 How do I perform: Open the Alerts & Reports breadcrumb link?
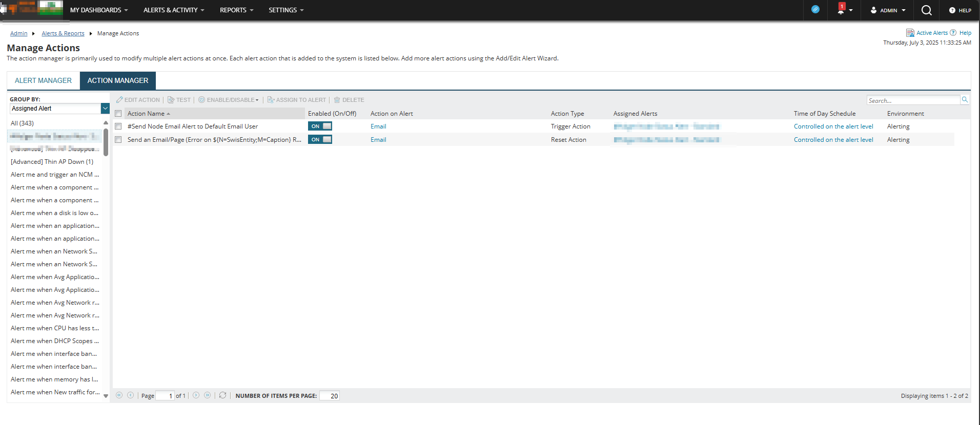pyautogui.click(x=63, y=33)
